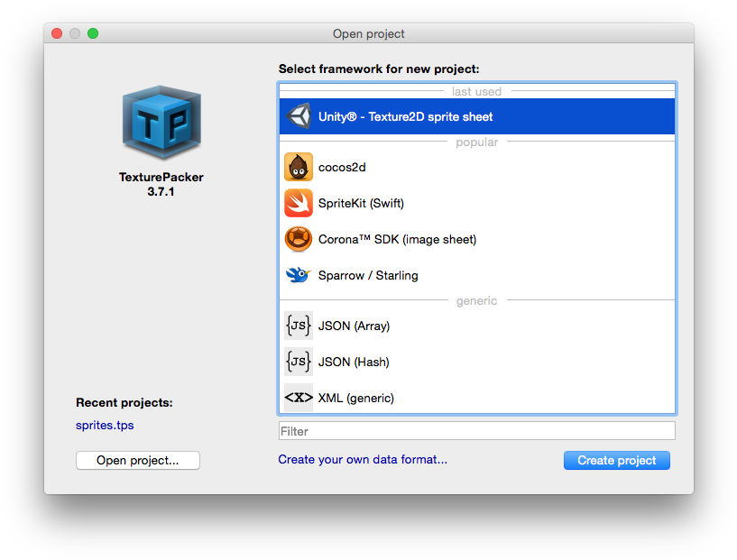Click the JSON (Array) framework icon
737x560 pixels.
298,325
